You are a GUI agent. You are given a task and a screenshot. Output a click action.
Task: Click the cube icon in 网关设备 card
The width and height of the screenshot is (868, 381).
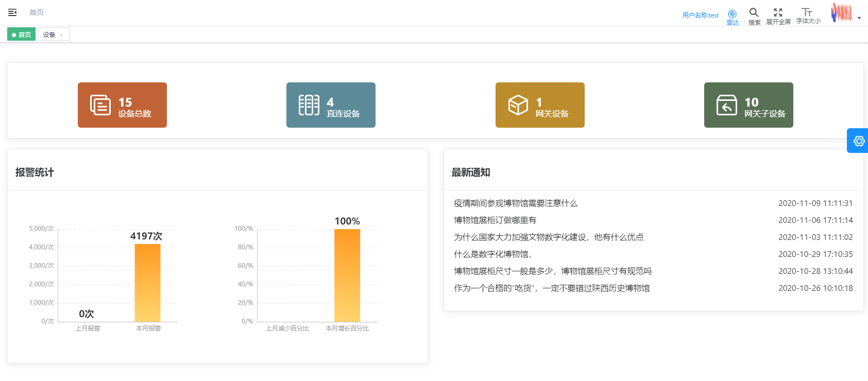518,105
